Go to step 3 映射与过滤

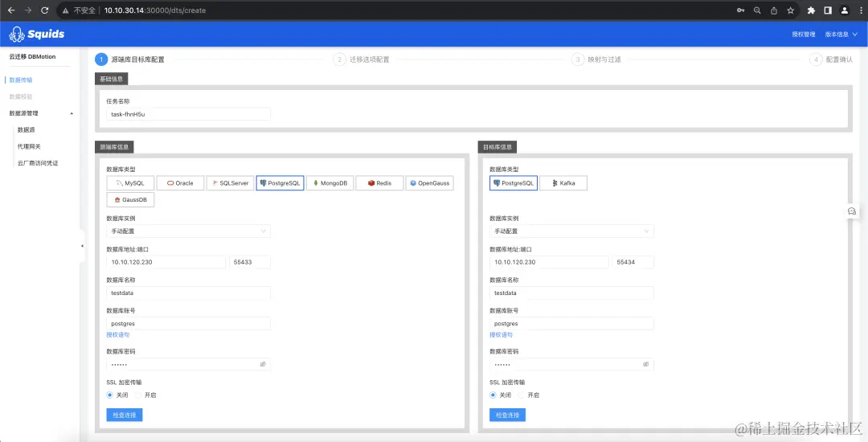(596, 59)
